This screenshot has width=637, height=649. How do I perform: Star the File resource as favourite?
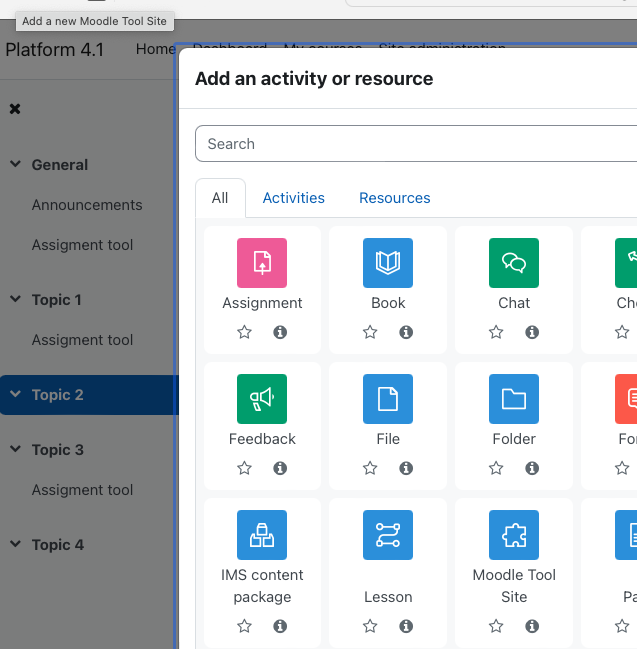coord(370,468)
